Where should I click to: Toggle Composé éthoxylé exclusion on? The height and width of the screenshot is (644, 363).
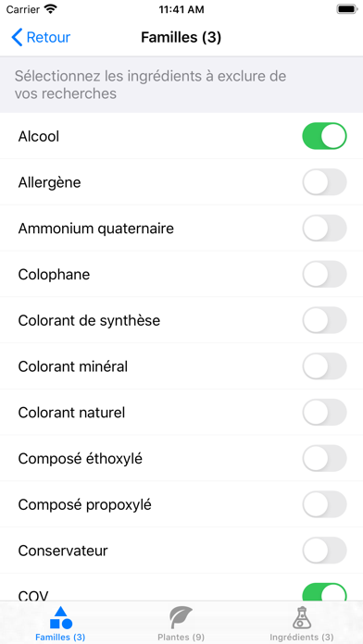coord(325,458)
